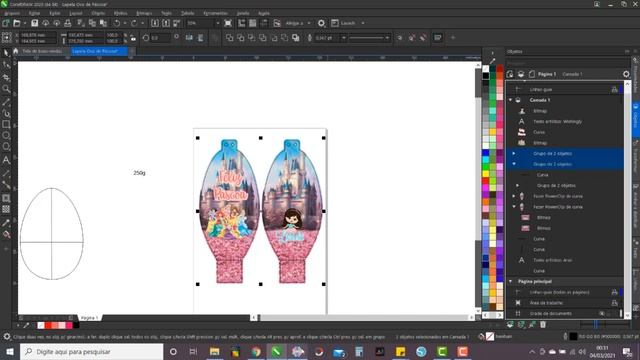Screen dimensions: 640x360
Task: Pick the yellow swatch in color palette
Action: coord(486,174)
